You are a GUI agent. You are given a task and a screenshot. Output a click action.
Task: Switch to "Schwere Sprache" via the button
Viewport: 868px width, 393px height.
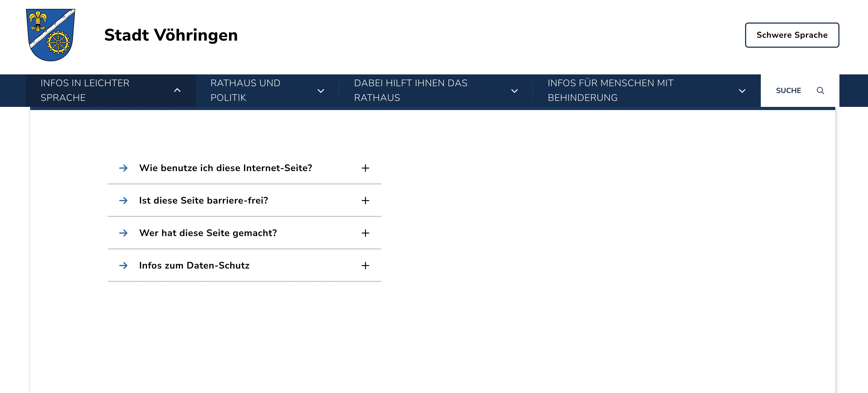(x=792, y=35)
